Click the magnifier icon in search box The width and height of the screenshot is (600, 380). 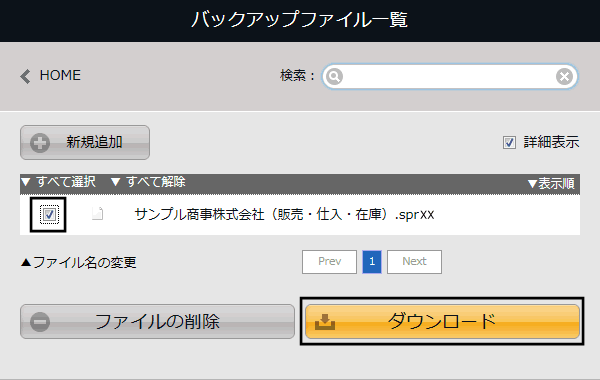click(334, 77)
